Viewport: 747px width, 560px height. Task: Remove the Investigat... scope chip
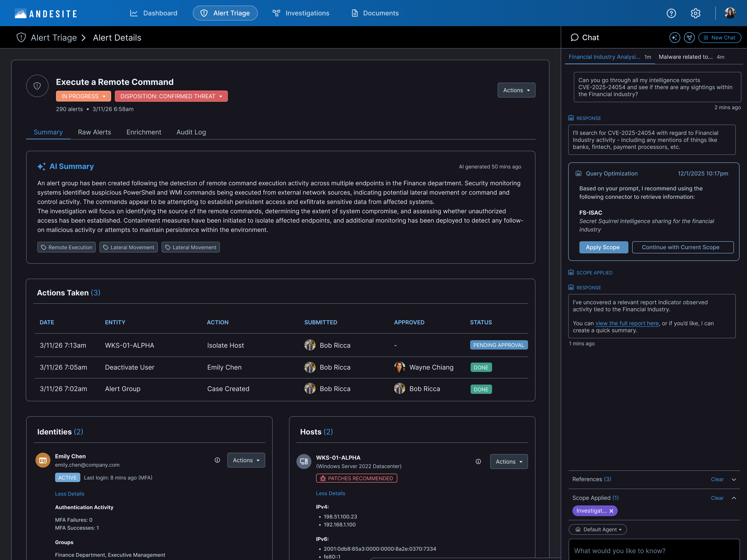611,511
